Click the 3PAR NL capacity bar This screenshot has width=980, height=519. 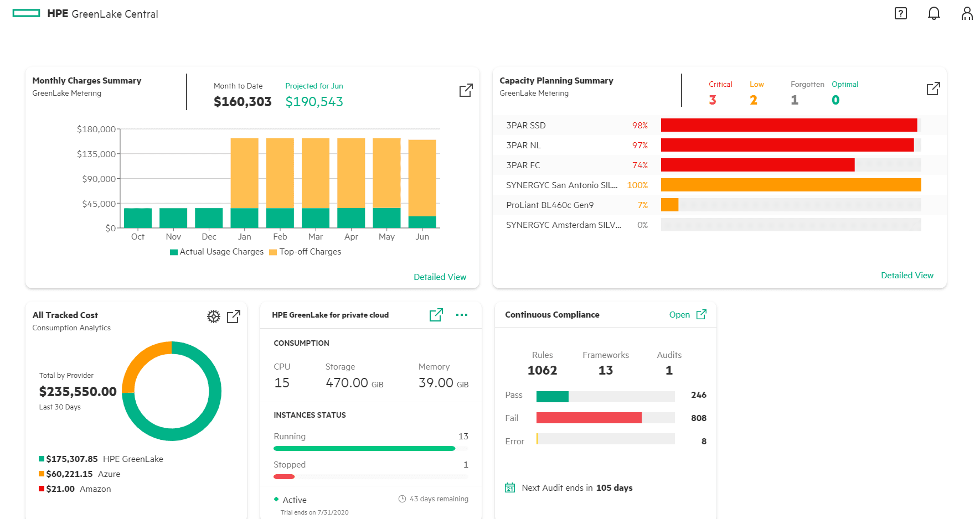click(x=791, y=145)
